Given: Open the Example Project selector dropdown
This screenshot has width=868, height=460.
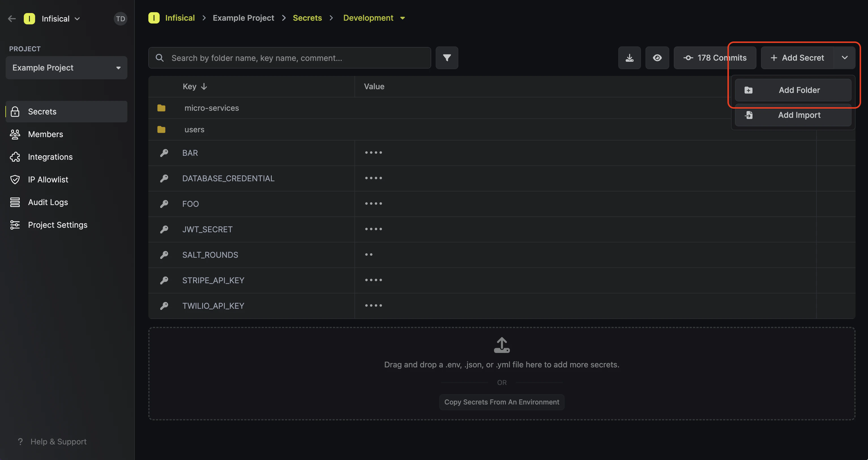Looking at the screenshot, I should (x=66, y=68).
